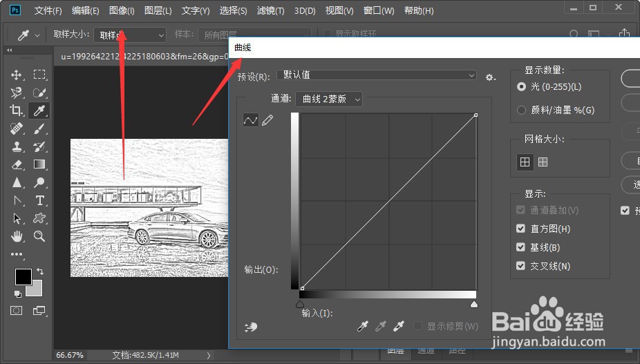
Task: Select the Brush tool
Action: 39,128
